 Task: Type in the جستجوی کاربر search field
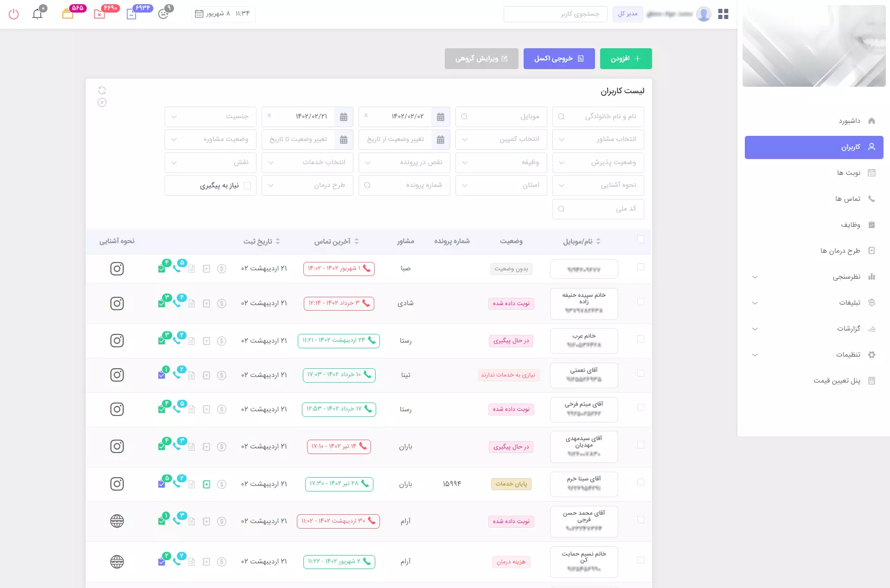(x=555, y=14)
